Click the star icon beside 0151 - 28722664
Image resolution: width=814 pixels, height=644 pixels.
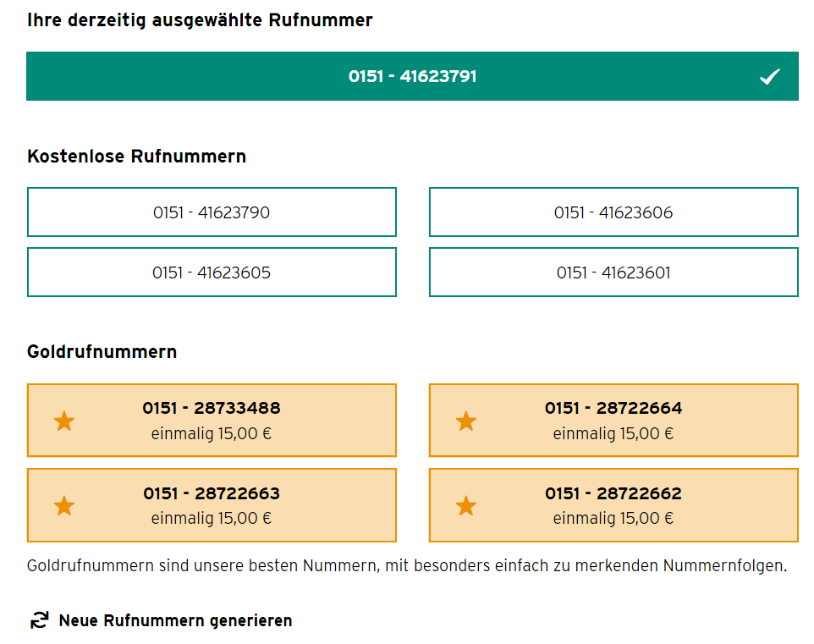(466, 421)
